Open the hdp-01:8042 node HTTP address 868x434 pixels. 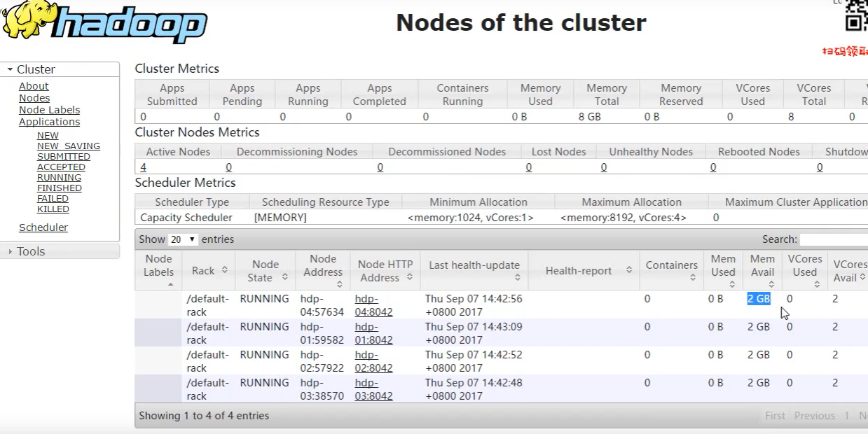click(373, 333)
